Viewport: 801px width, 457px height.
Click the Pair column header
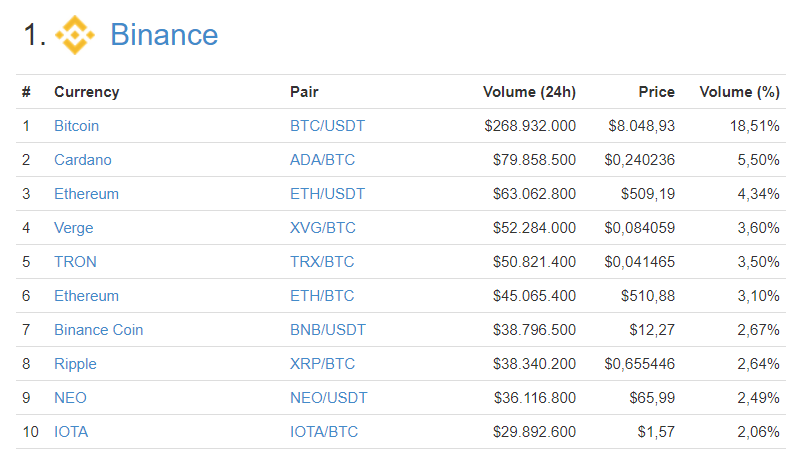(304, 92)
